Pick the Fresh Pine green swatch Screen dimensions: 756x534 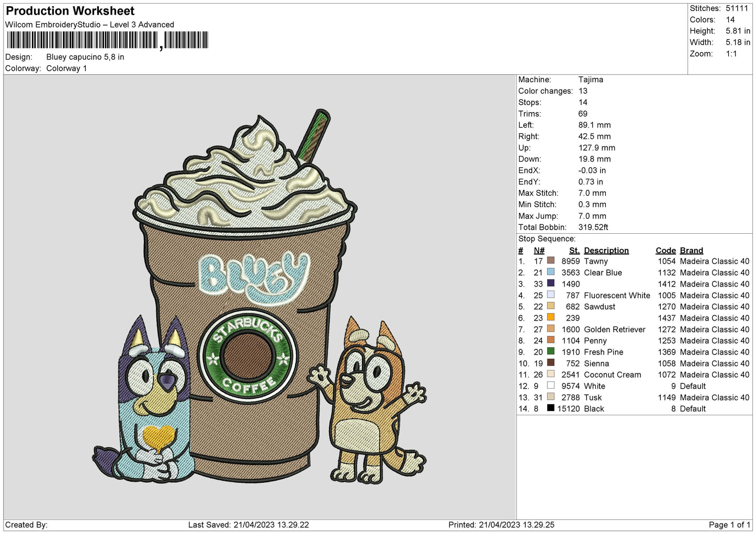(x=550, y=351)
